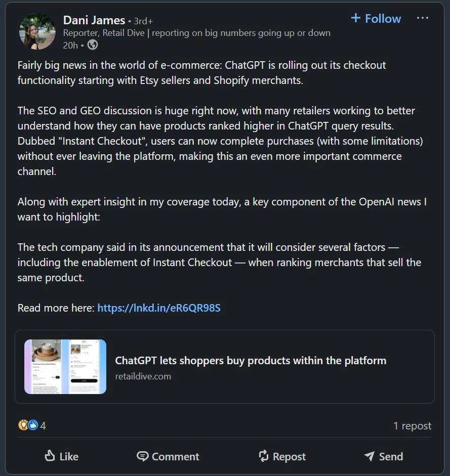
Task: Click the Repost arrows button
Action: pos(282,456)
